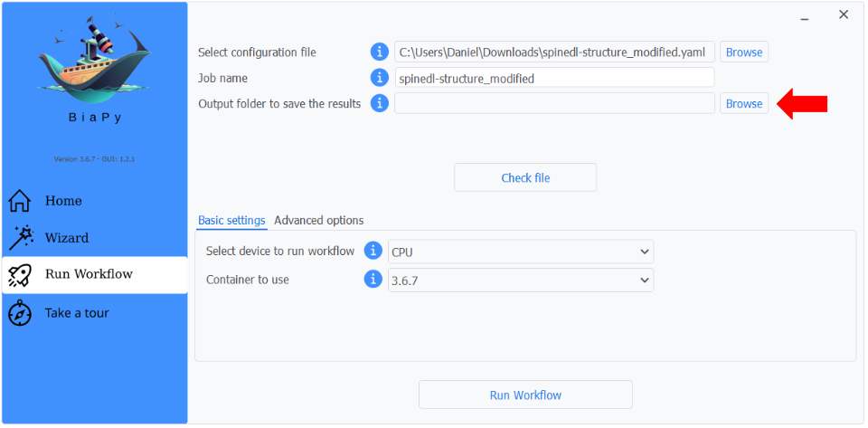Click the empty output folder field
This screenshot has width=868, height=428.
point(554,103)
